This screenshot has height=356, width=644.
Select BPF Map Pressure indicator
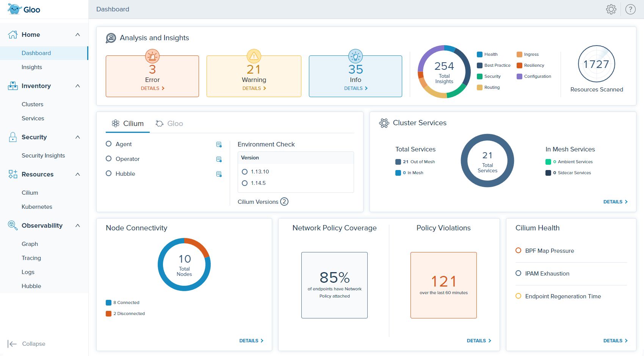519,250
